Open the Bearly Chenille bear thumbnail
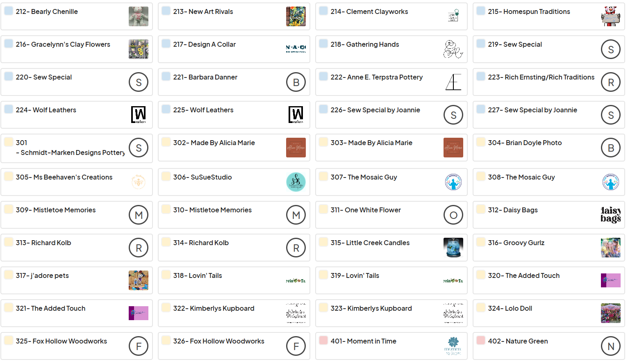 [139, 16]
